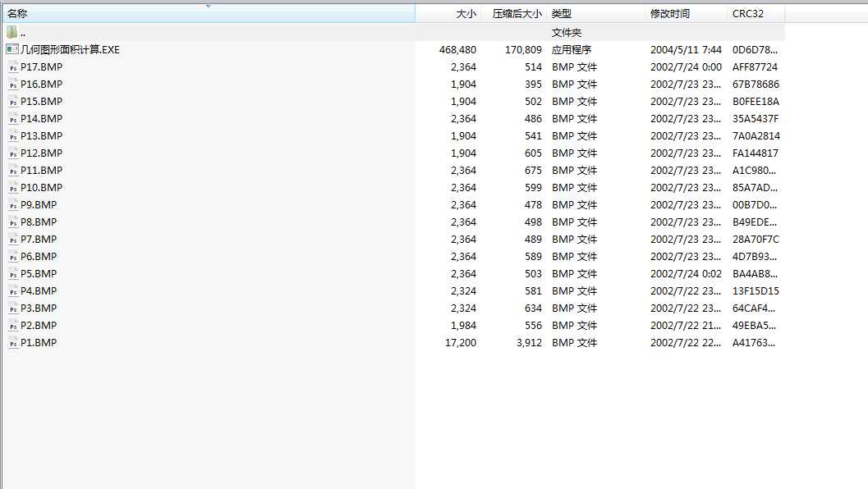
Task: Select the file name P4.BMP
Action: tap(39, 291)
